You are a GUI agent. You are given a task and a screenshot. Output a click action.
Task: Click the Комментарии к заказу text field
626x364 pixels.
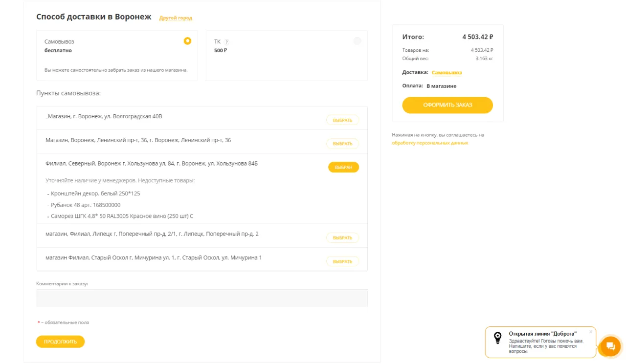coord(201,297)
